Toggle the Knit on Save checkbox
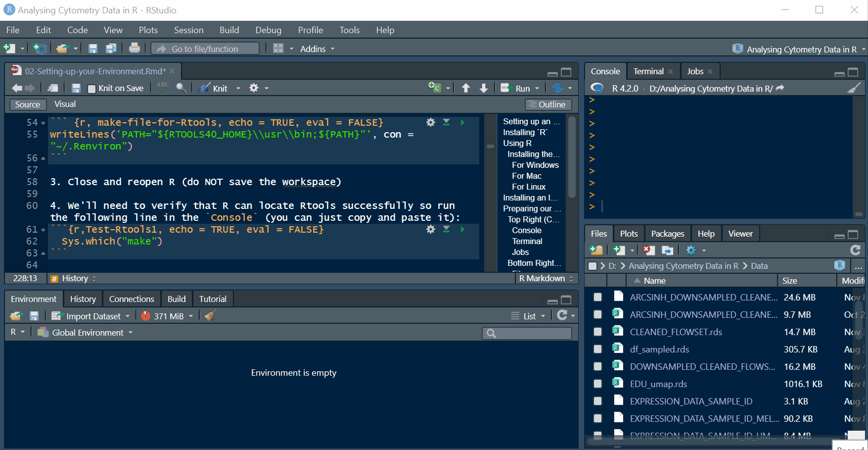The width and height of the screenshot is (868, 450). point(91,89)
